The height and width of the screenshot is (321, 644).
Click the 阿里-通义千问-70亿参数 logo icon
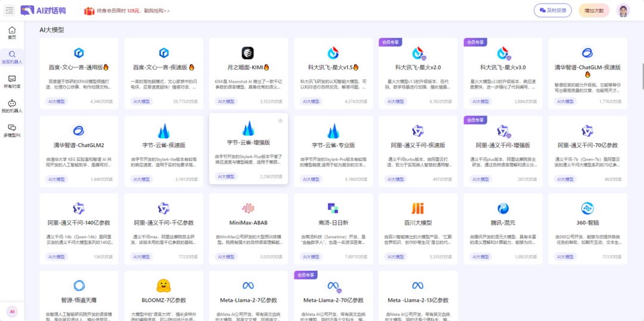click(587, 131)
